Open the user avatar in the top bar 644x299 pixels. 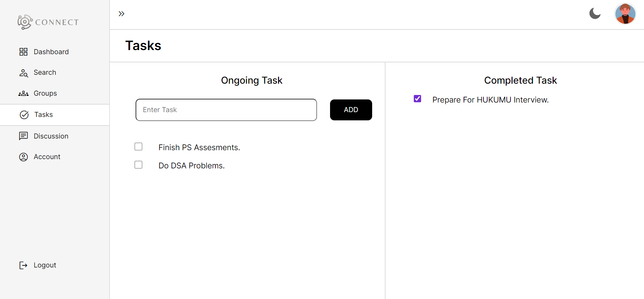pos(625,14)
